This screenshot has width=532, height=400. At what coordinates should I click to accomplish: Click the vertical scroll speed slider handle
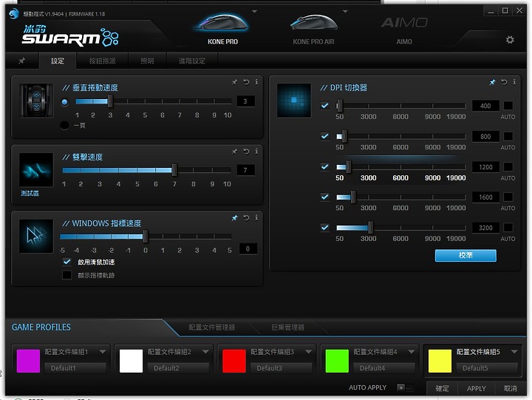[x=110, y=101]
